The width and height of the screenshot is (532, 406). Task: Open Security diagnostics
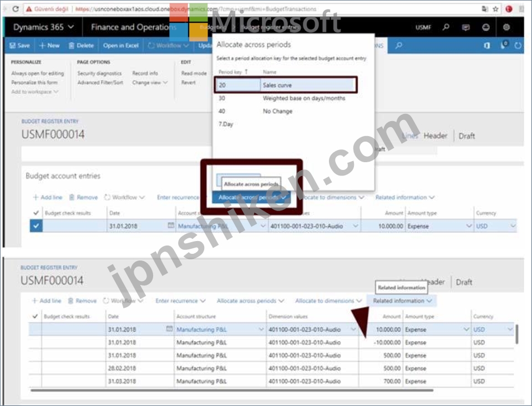[99, 73]
